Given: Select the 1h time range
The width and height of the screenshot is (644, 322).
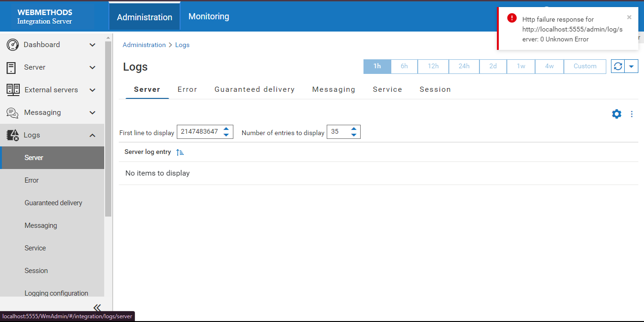Looking at the screenshot, I should coord(377,66).
